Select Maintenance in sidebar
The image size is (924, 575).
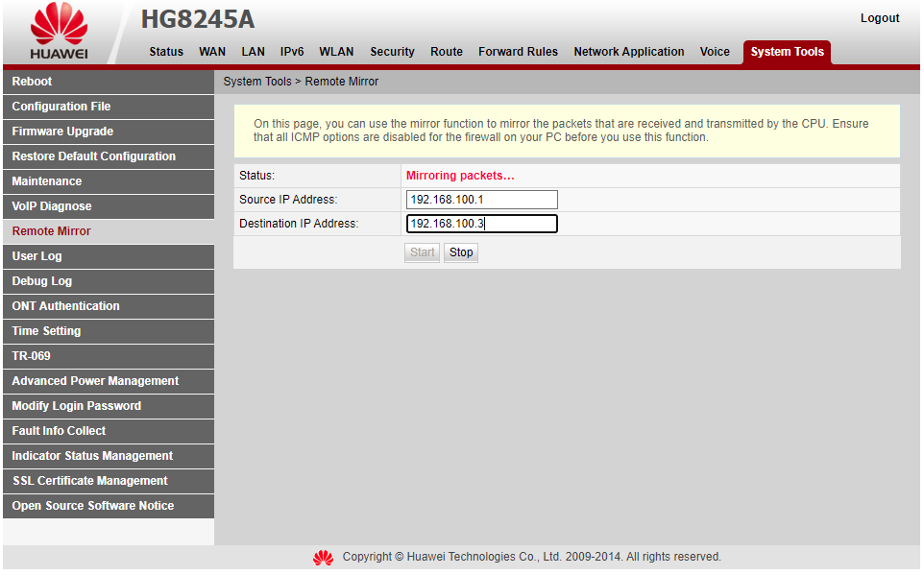click(109, 181)
